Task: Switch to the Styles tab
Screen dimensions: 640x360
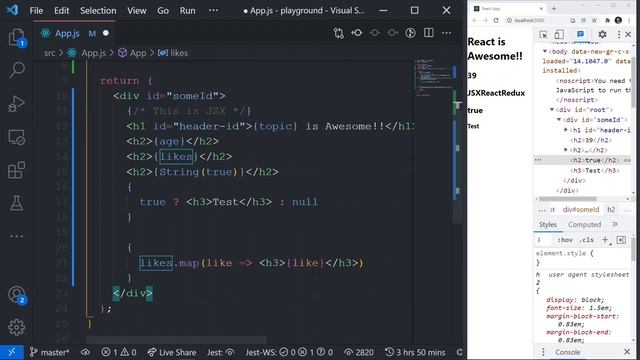Action: click(548, 224)
